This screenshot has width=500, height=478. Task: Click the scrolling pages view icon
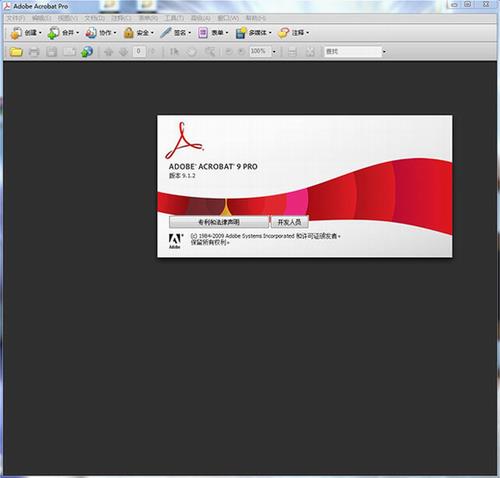tap(292, 52)
